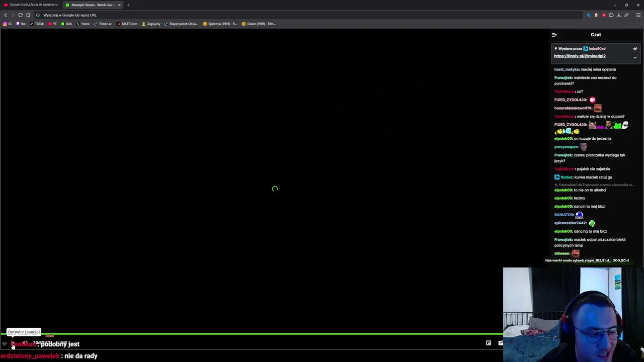Open the Home X bookmark
644x362 pixels.
pos(83,24)
